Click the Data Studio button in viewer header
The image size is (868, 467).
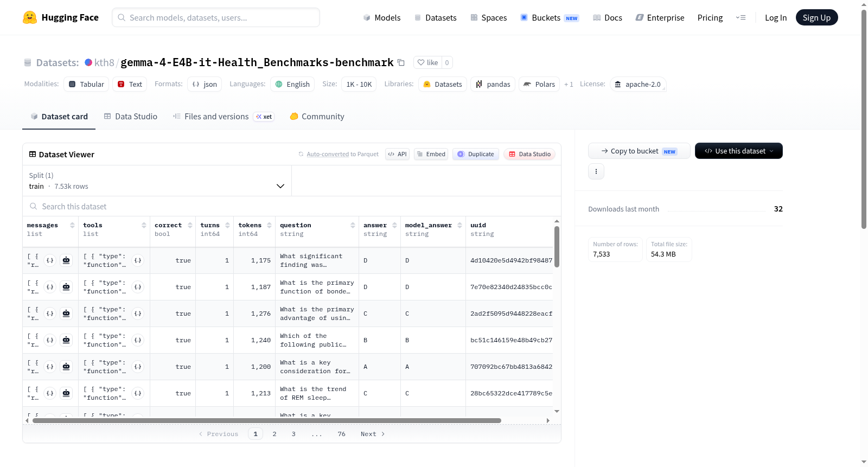pyautogui.click(x=529, y=154)
